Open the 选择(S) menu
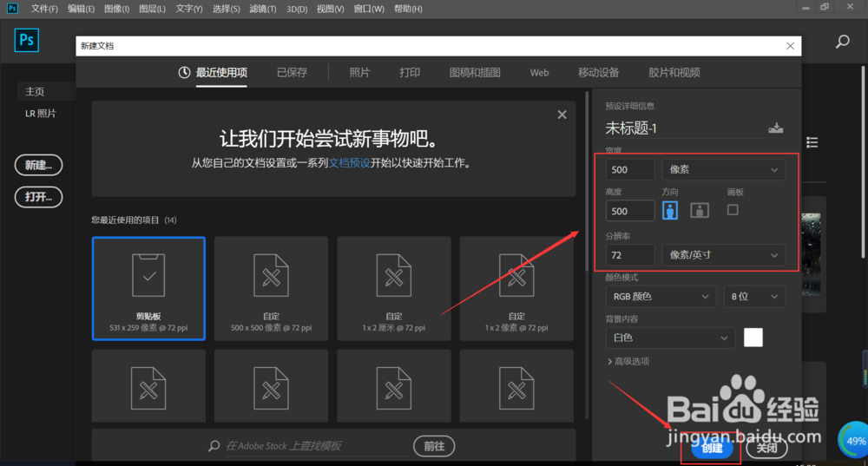868x466 pixels. pos(226,9)
